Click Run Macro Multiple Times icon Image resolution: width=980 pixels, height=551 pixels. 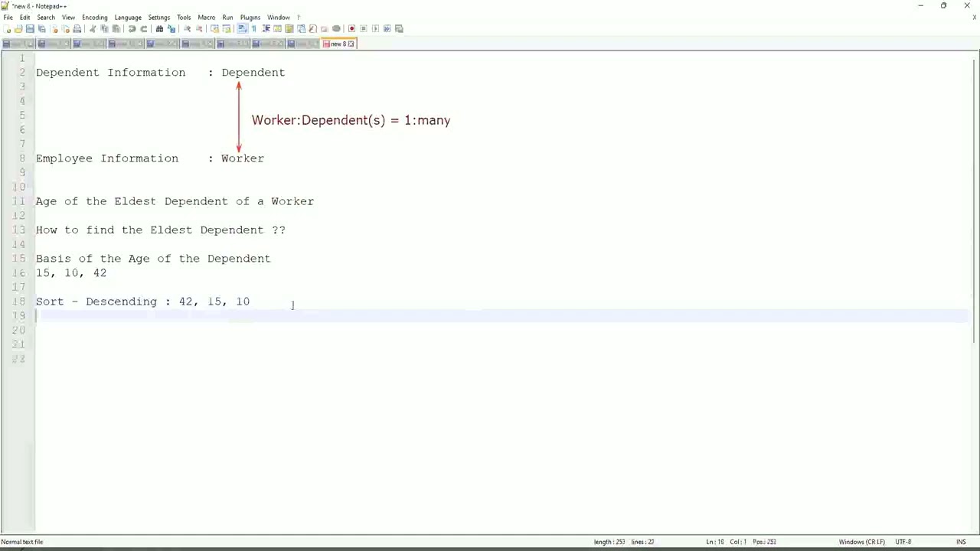pos(387,28)
